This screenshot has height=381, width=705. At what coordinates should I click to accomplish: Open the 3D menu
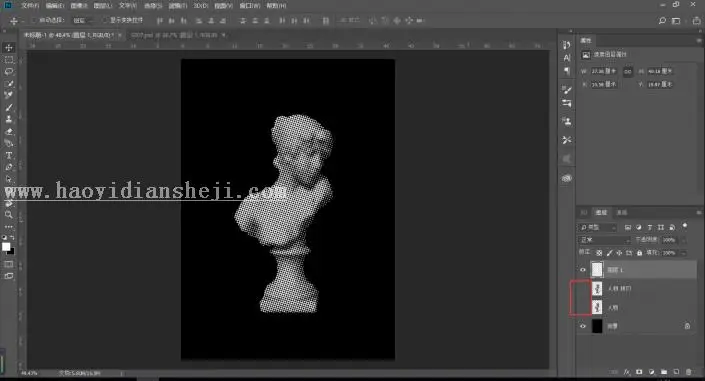pos(201,6)
